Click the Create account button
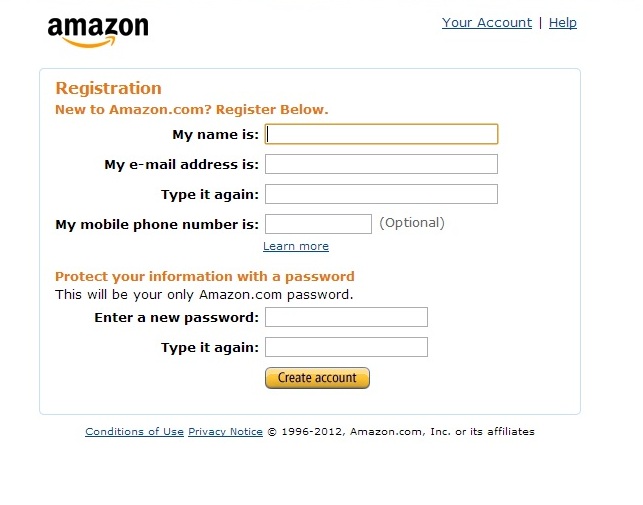Viewport: 643px width, 505px height. click(317, 378)
